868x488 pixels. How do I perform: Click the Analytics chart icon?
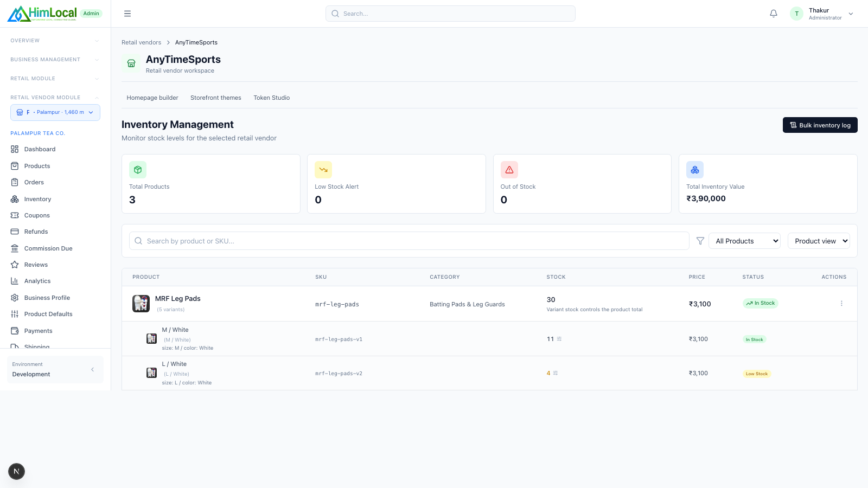point(15,281)
